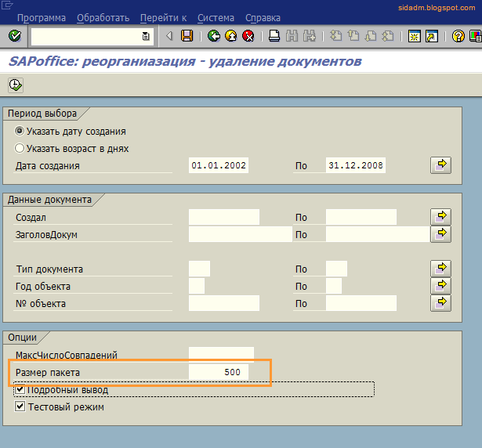Click the Создал from-value field
482x448 pixels.
[x=224, y=217]
